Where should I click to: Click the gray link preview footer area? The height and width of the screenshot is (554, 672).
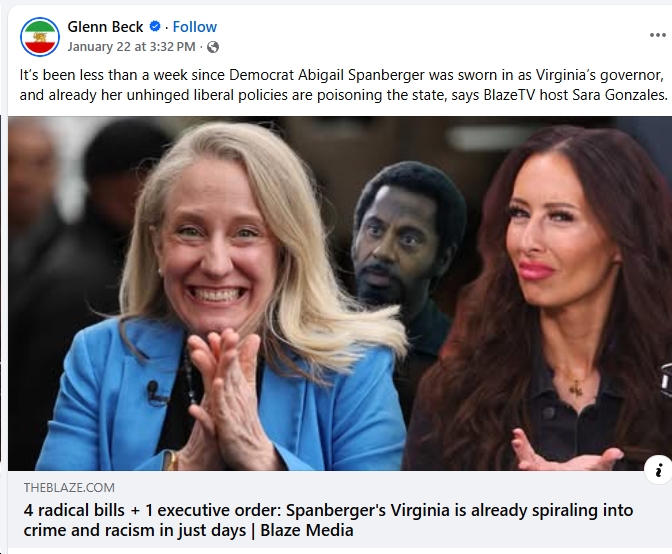pyautogui.click(x=340, y=509)
